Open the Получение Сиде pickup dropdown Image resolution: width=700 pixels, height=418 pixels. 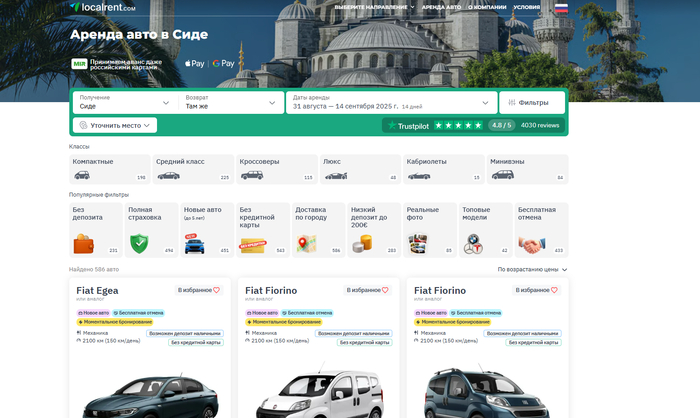[125, 103]
